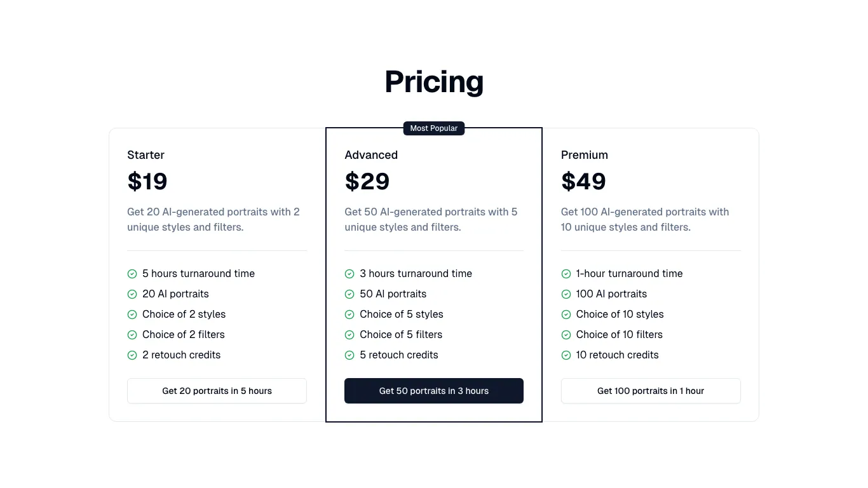Select the Premium plan heading
Screen dimensions: 868x488
tap(584, 154)
